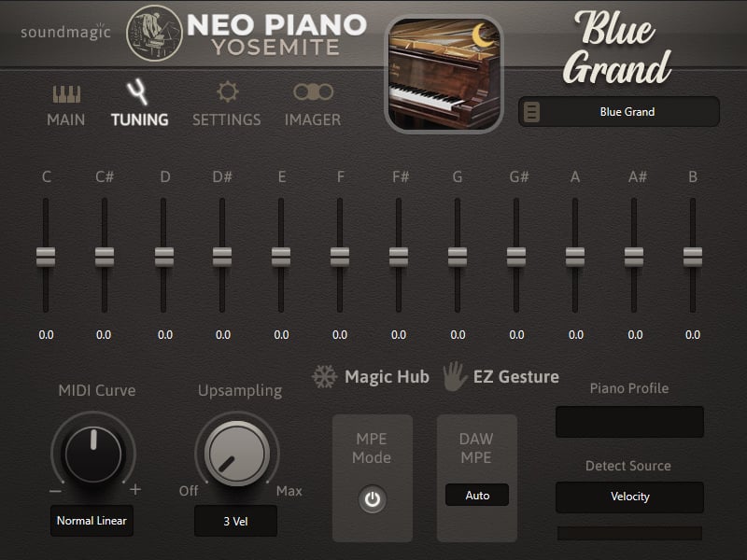Select the Blue Grand preset name field
The height and width of the screenshot is (560, 747).
(627, 112)
